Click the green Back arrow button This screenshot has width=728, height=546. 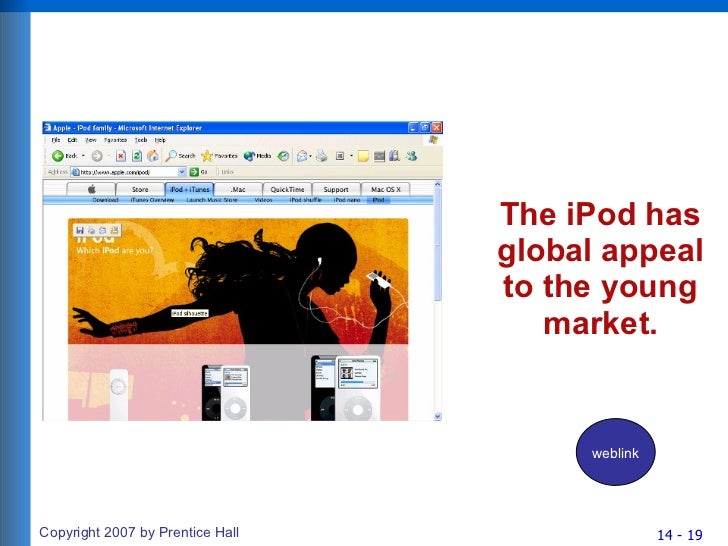point(58,156)
